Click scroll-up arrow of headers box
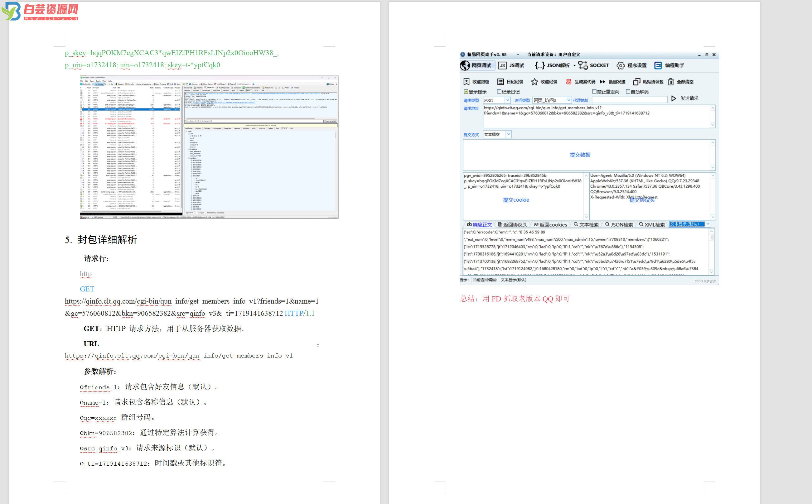This screenshot has height=504, width=812. (713, 175)
